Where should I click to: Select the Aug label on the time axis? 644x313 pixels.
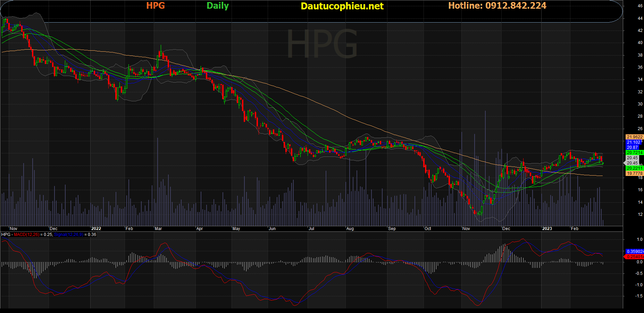350,229
